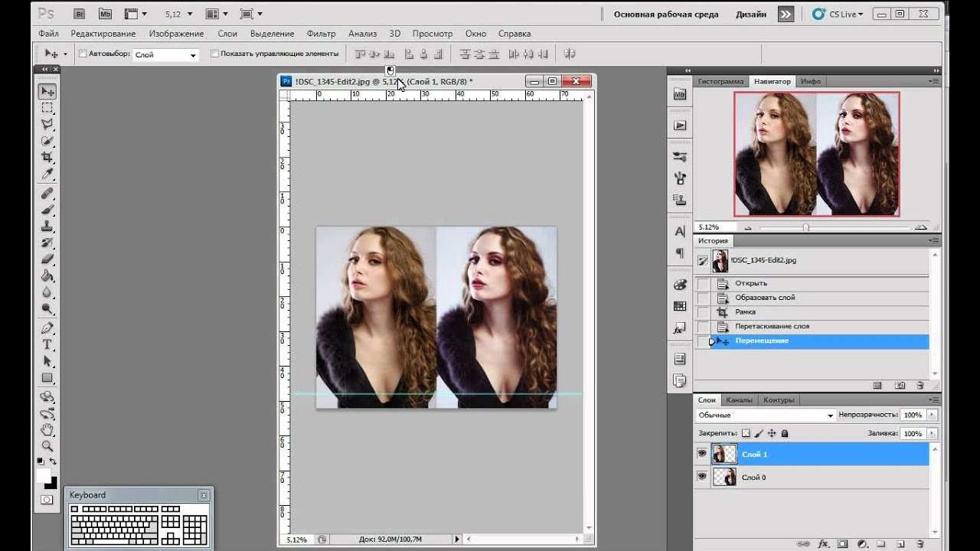Select the Polygonal Lasso tool
Screen dimensions: 980x551
coord(47,124)
